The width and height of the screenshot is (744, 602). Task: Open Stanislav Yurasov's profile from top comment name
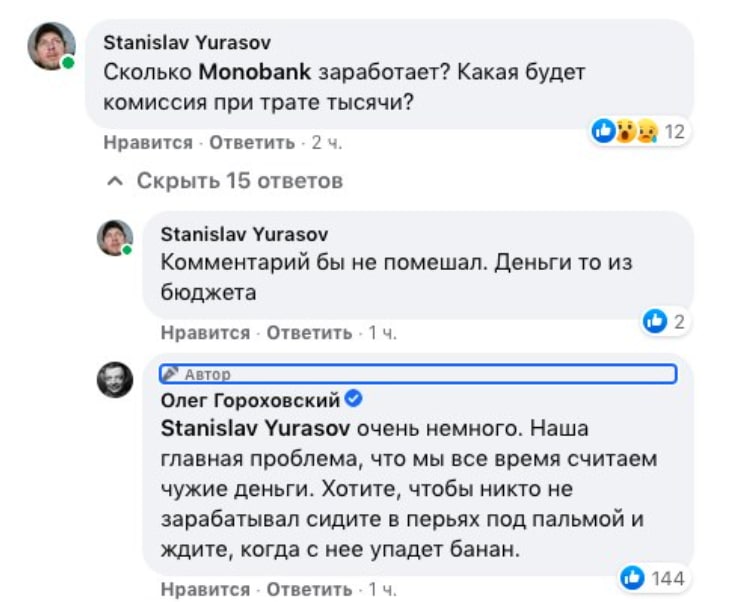point(187,43)
